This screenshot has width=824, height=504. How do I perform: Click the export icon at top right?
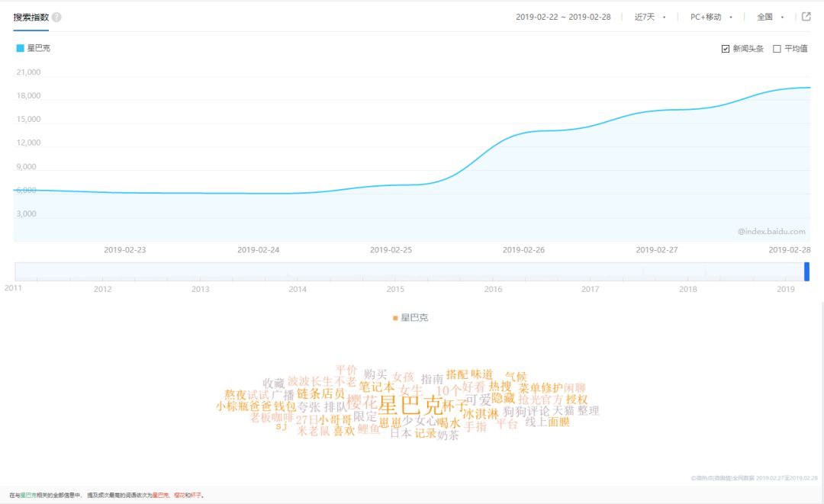coord(806,17)
